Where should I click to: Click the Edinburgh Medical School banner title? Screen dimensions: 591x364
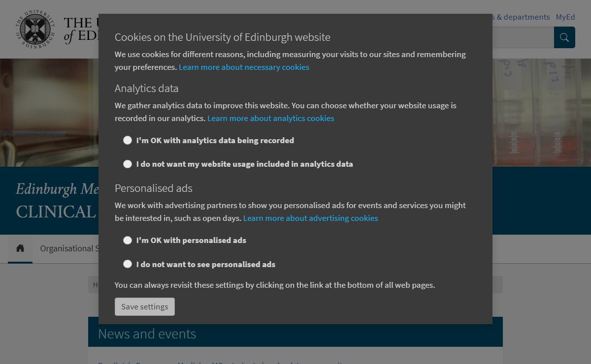click(58, 189)
